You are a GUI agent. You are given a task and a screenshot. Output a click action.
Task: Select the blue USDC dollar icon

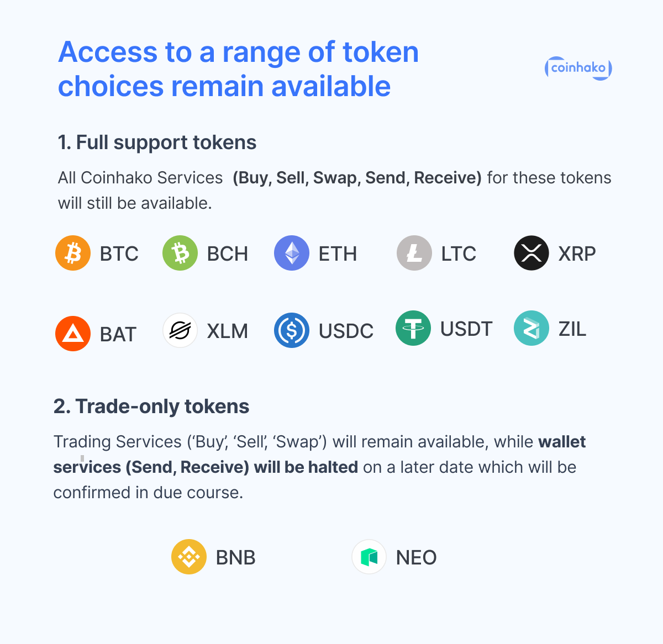(x=292, y=330)
